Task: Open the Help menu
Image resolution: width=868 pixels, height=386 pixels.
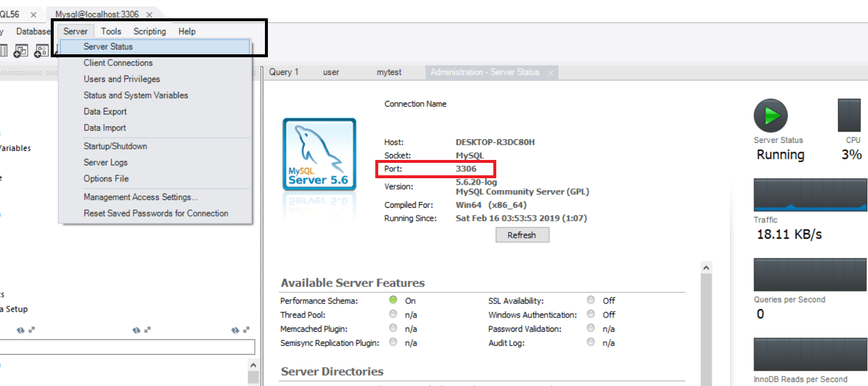Action: pyautogui.click(x=187, y=31)
